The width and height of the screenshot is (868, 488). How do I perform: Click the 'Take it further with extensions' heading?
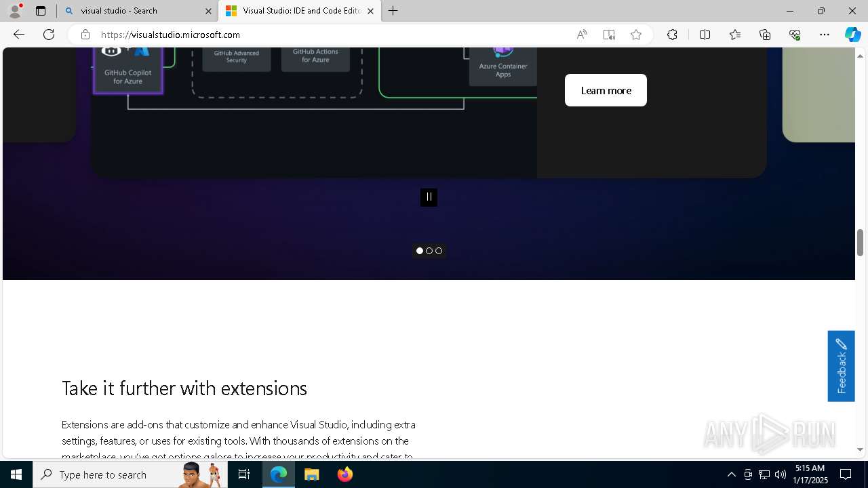click(184, 388)
